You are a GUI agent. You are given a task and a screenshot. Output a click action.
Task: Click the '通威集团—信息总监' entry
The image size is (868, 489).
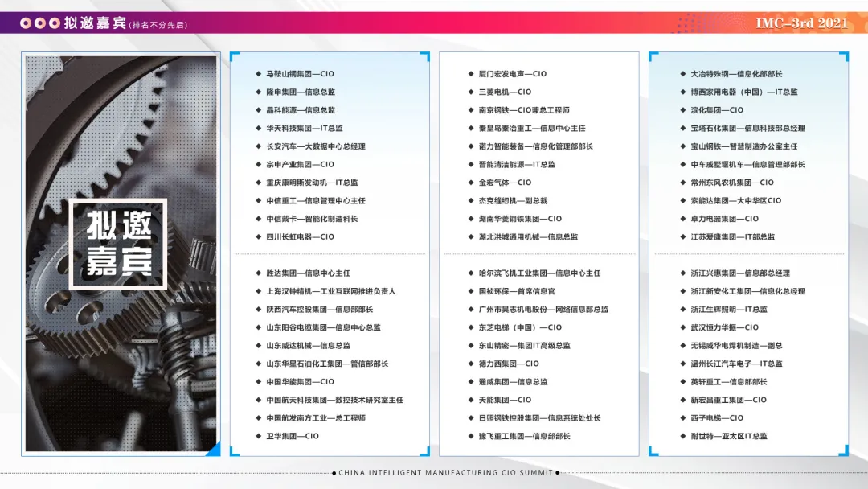tap(513, 381)
